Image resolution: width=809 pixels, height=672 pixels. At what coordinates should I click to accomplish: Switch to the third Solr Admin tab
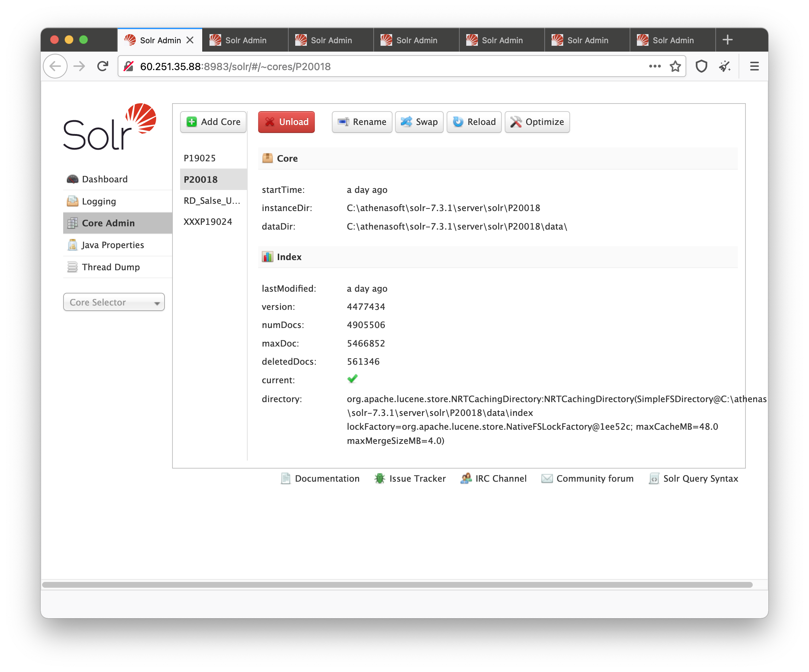click(x=330, y=40)
